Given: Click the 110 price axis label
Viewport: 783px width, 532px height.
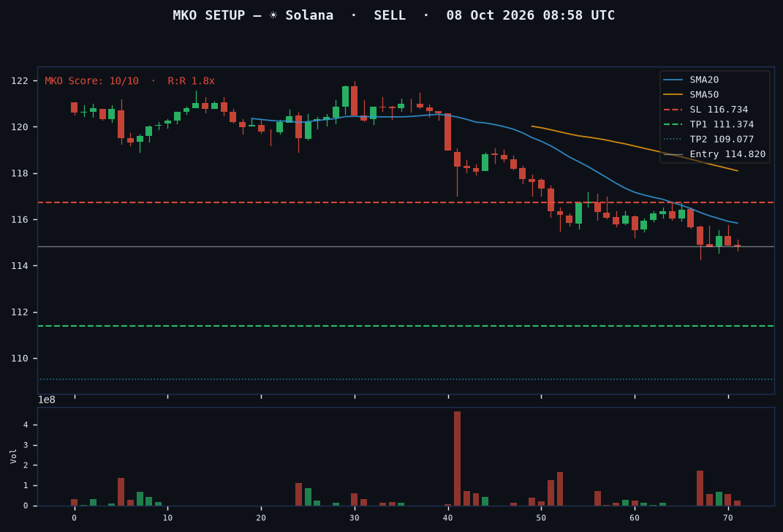Looking at the screenshot, I should (20, 359).
